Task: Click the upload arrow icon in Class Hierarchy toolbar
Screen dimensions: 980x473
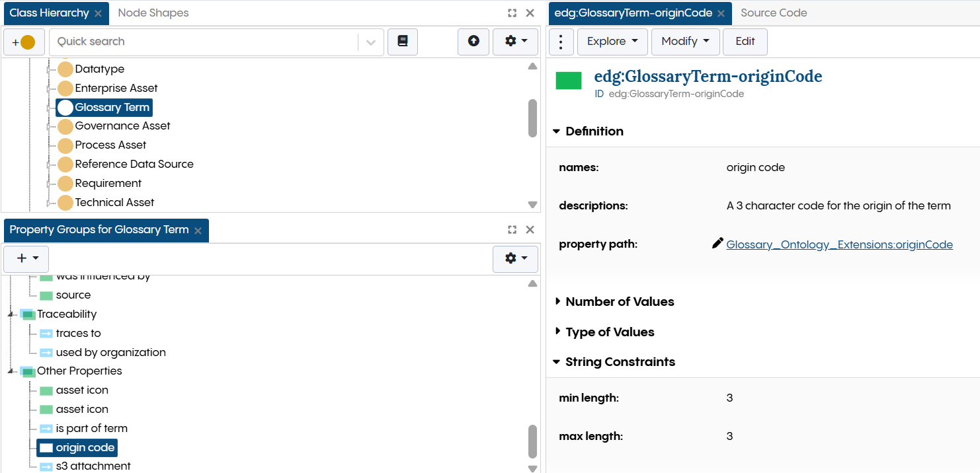Action: (473, 41)
